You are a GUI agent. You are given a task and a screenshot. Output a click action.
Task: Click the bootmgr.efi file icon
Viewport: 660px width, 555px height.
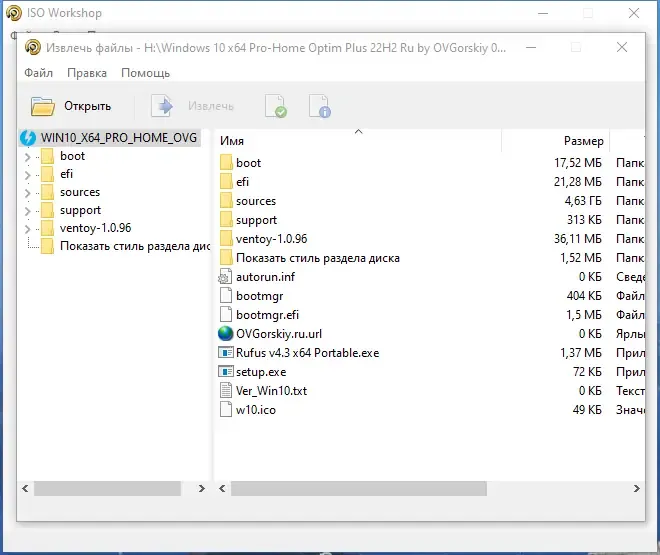click(x=226, y=314)
